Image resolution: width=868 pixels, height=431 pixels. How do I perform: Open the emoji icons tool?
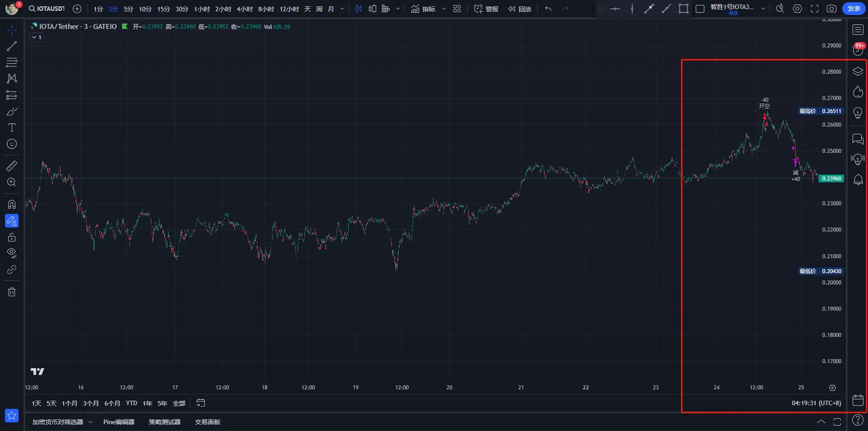click(12, 144)
